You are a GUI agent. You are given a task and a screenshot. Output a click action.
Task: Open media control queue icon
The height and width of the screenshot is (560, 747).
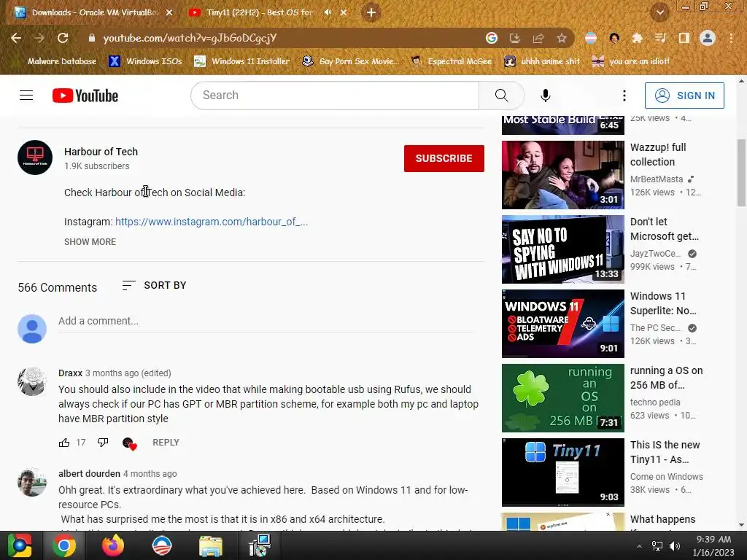click(x=661, y=38)
